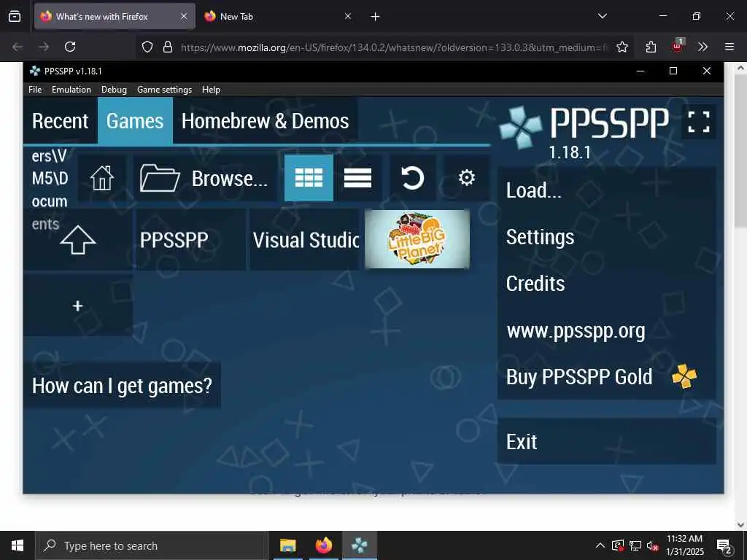This screenshot has width=747, height=560.
Task: Click the PPSSPP logo icon
Action: [x=521, y=127]
